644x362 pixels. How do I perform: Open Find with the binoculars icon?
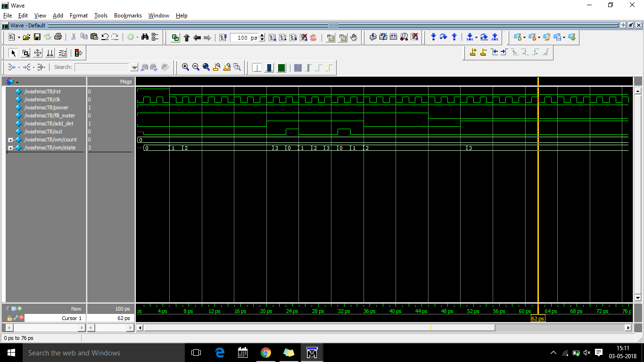pyautogui.click(x=145, y=37)
